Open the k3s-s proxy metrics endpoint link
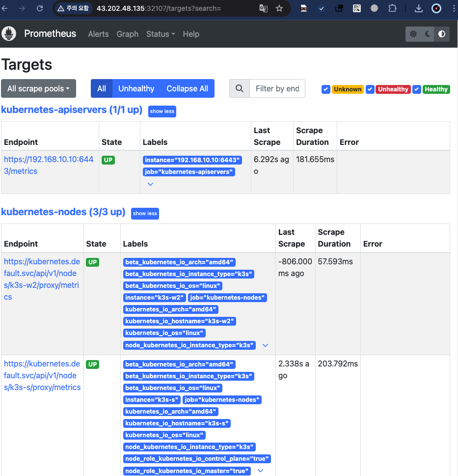458x476 pixels. [x=42, y=375]
